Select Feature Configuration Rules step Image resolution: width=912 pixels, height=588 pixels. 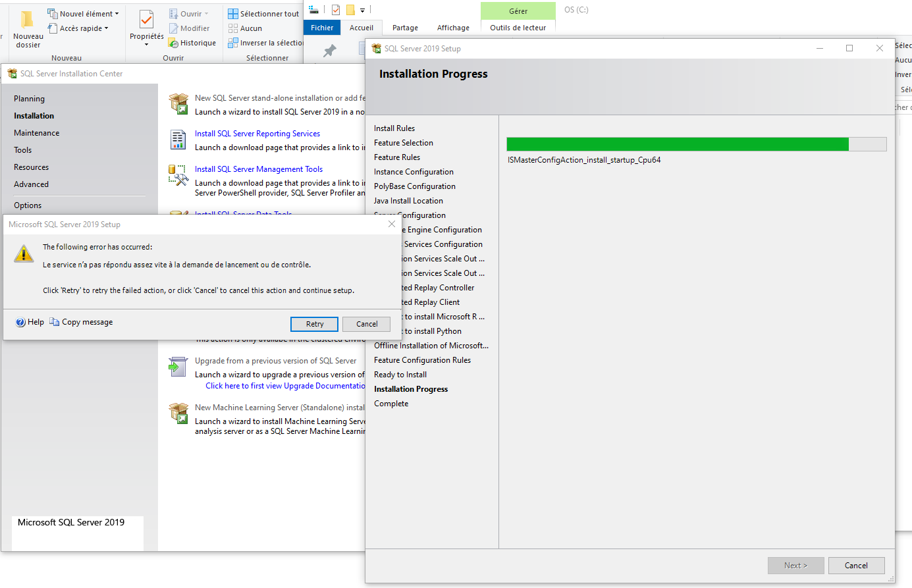pyautogui.click(x=423, y=360)
